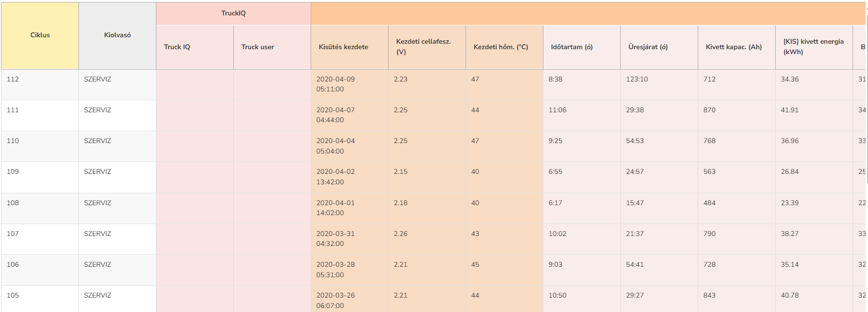Select the TruckIQ group header
This screenshot has width=868, height=312.
tap(233, 13)
